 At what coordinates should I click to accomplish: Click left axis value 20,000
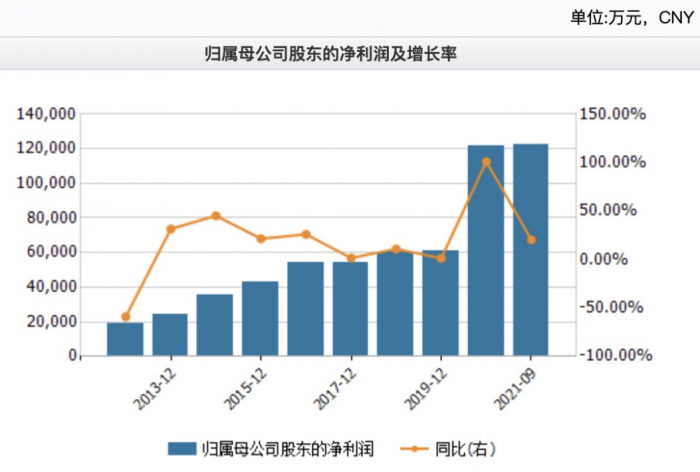tap(51, 321)
